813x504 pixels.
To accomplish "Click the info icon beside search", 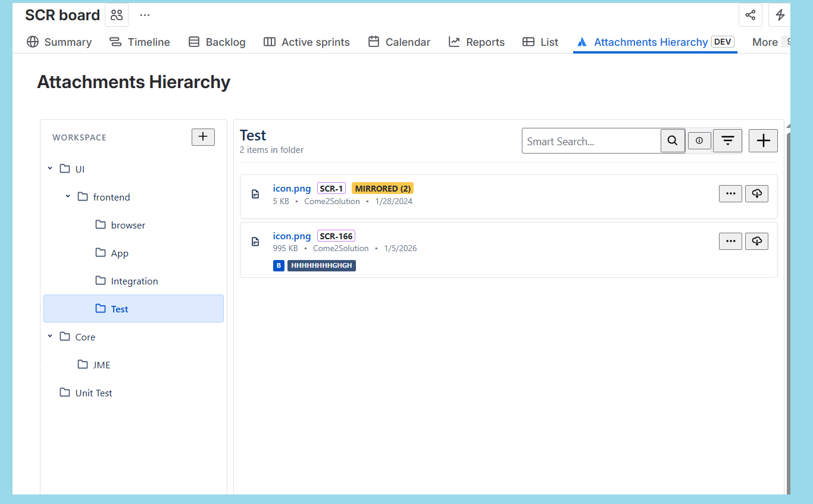I will [x=699, y=141].
